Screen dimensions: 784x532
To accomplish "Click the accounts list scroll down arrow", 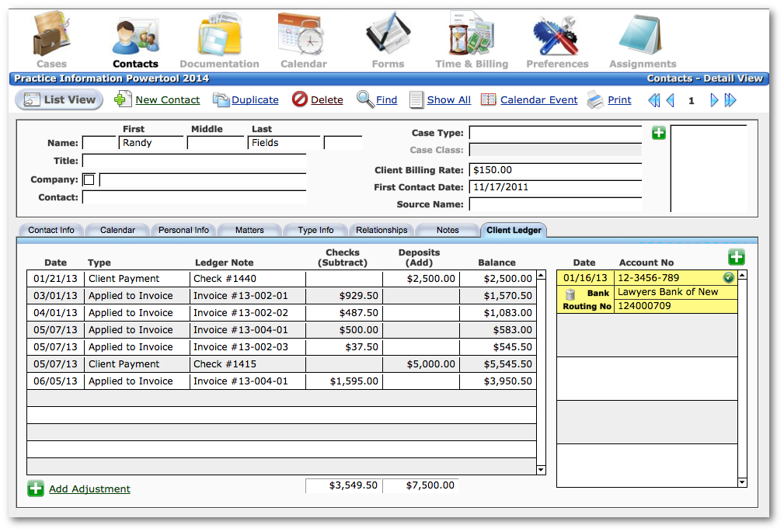I will [743, 482].
